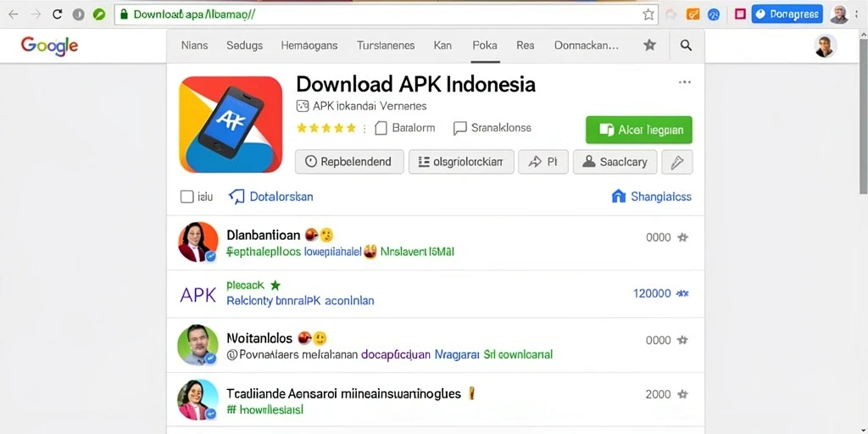Open the orange extension icon in toolbar
This screenshot has width=868, height=434.
(693, 14)
